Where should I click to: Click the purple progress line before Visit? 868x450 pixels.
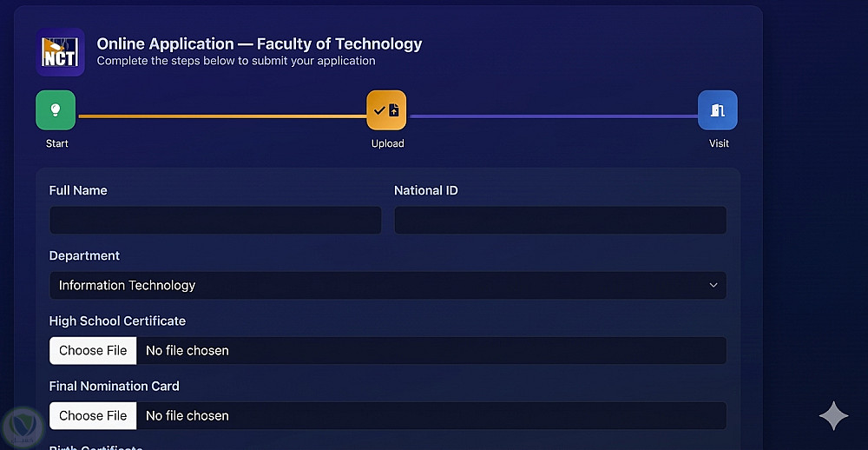click(x=553, y=116)
